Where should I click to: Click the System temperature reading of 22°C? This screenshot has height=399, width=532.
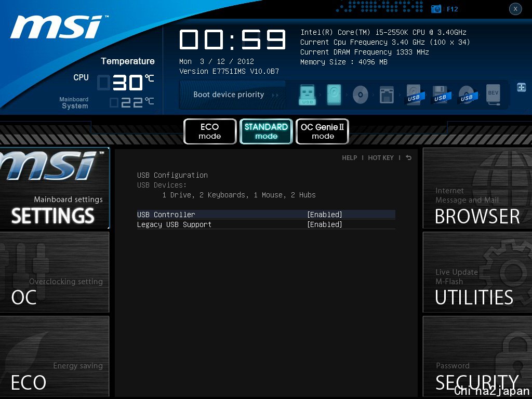click(132, 102)
